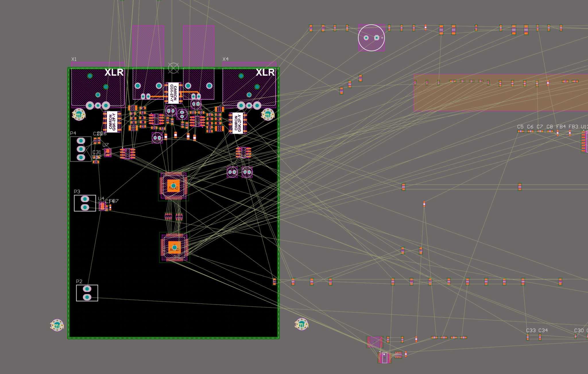Select the OMRON relay below the X1 connector
Screen dimensions: 588x374
tap(112, 122)
